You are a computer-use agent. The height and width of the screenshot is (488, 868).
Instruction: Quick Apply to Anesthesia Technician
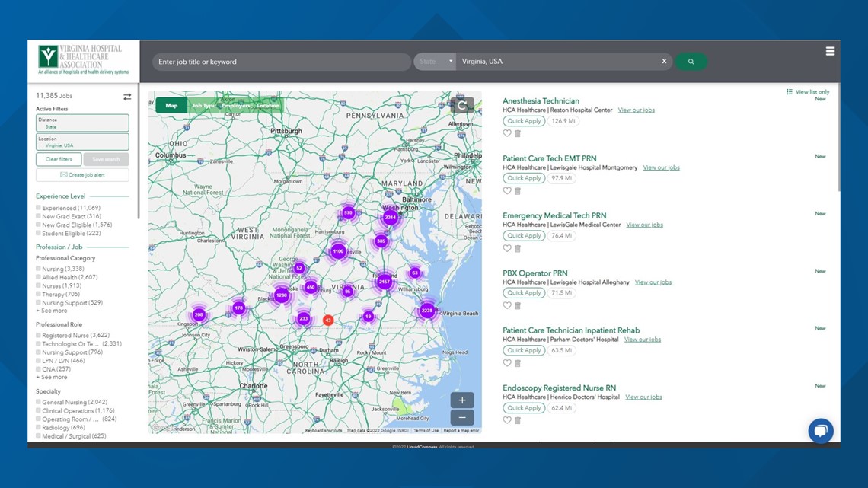point(524,120)
